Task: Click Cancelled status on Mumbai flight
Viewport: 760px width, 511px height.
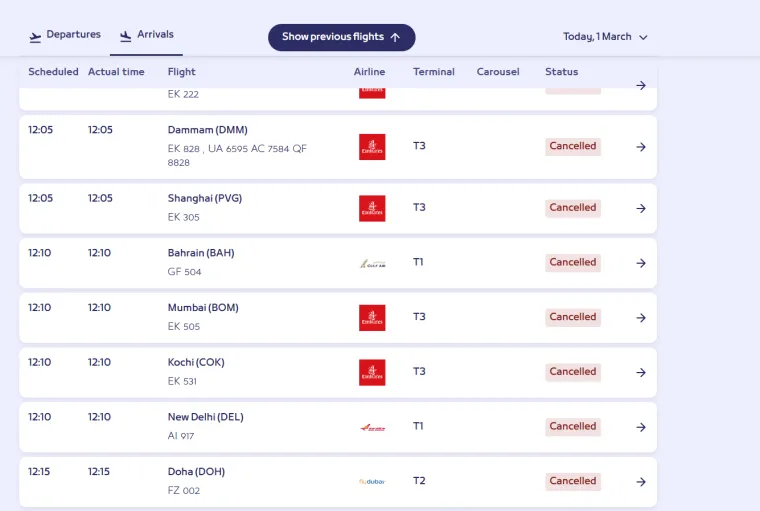Action: click(x=573, y=317)
